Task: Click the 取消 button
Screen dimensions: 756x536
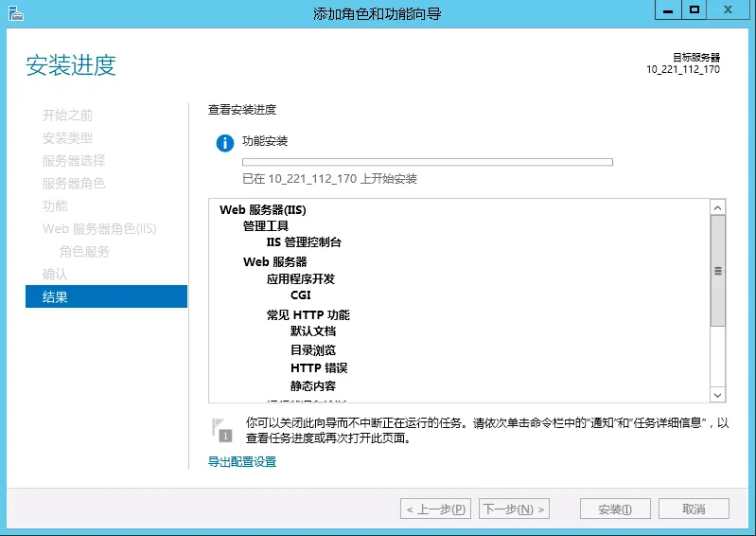Action: tap(694, 509)
